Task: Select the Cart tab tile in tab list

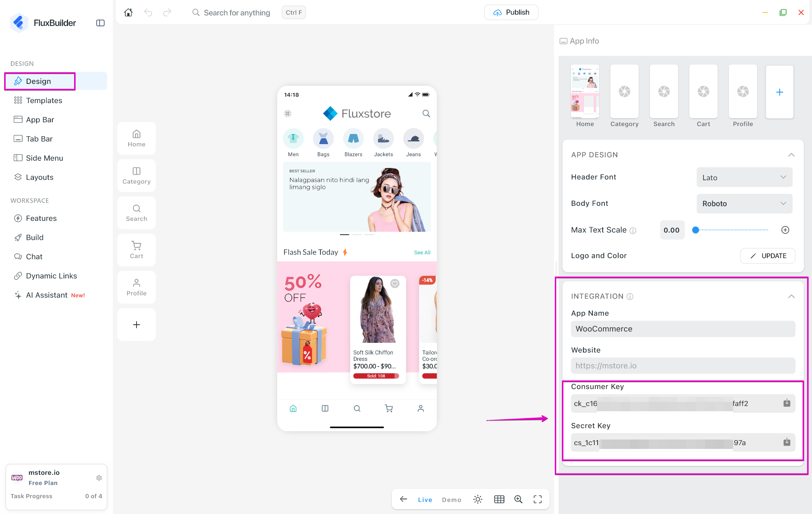Action: coord(137,250)
